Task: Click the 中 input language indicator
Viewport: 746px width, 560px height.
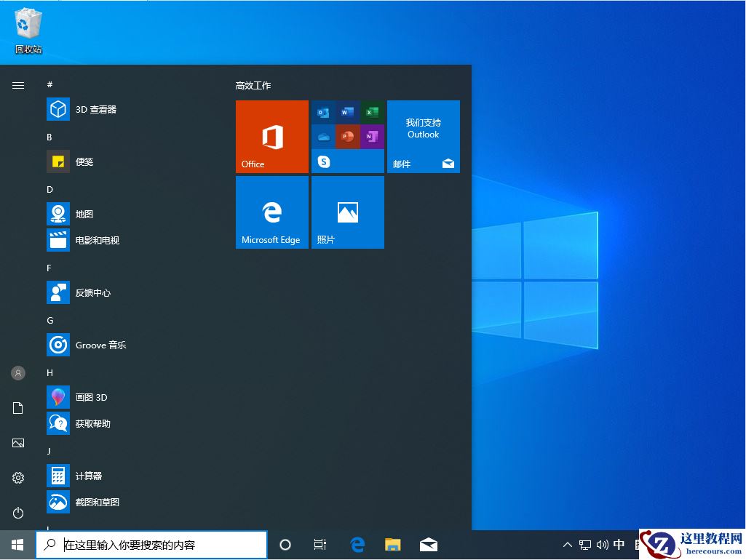Action: coord(619,544)
